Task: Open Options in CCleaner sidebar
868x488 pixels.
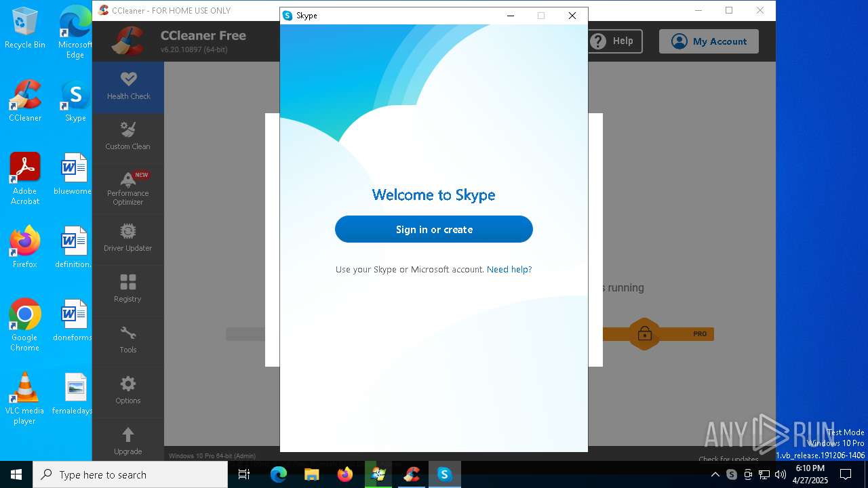Action: 128,391
